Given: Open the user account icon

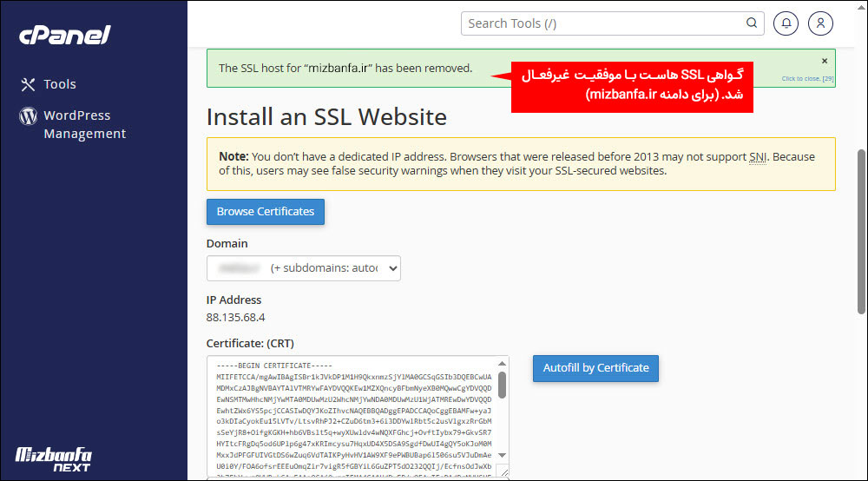Looking at the screenshot, I should [820, 23].
